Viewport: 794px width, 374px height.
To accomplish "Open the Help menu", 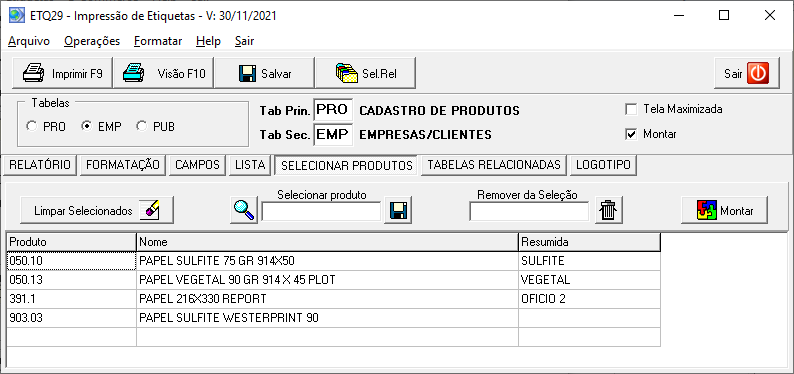I will (x=208, y=41).
